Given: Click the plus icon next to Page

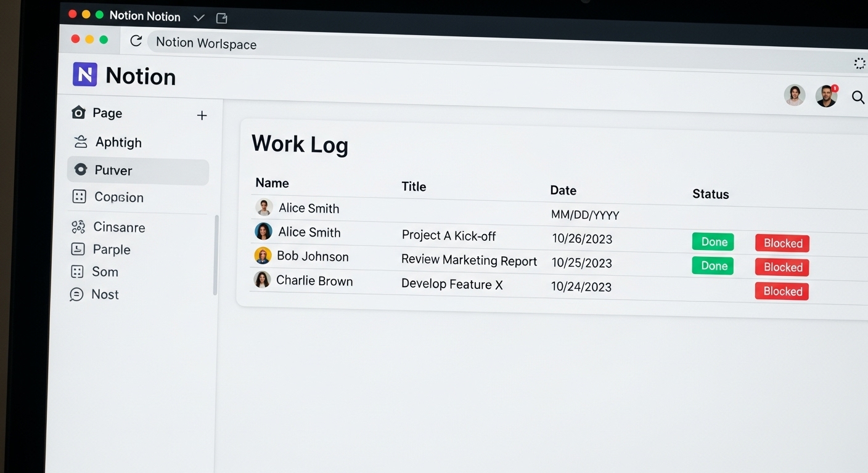Looking at the screenshot, I should [202, 116].
